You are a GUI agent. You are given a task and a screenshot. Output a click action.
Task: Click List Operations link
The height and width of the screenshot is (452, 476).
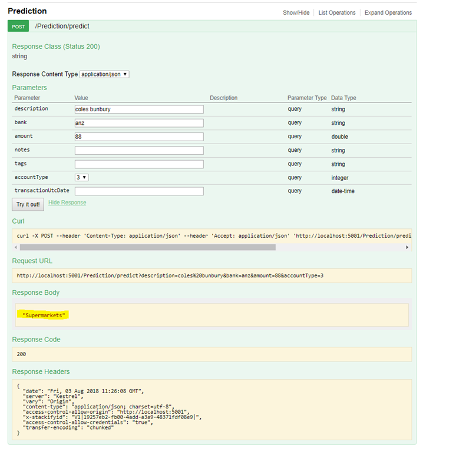(336, 13)
